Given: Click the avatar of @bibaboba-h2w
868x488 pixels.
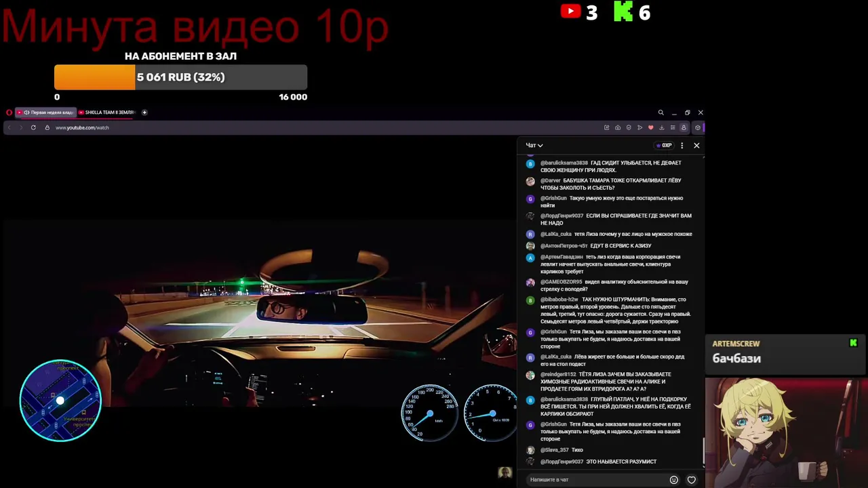Looking at the screenshot, I should 530,300.
